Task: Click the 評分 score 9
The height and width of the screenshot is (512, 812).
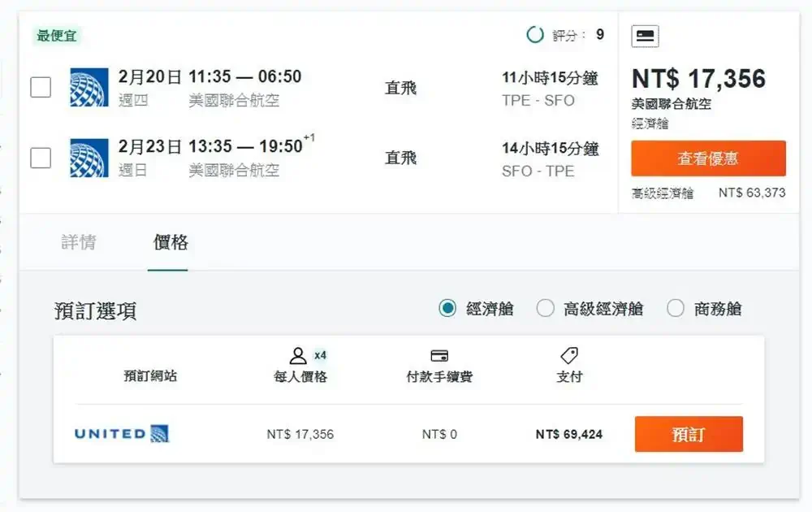Action: [600, 35]
